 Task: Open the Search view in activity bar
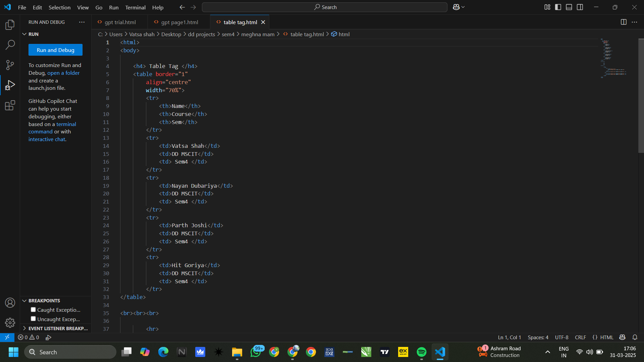tap(10, 45)
